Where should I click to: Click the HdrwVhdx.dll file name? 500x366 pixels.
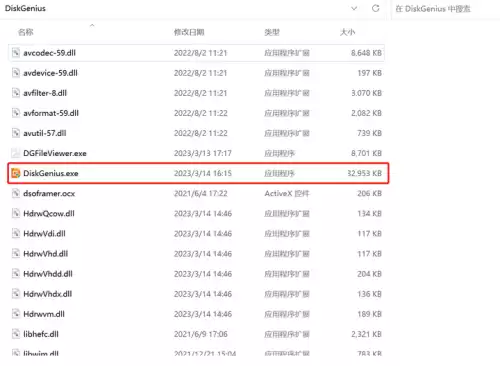point(48,294)
